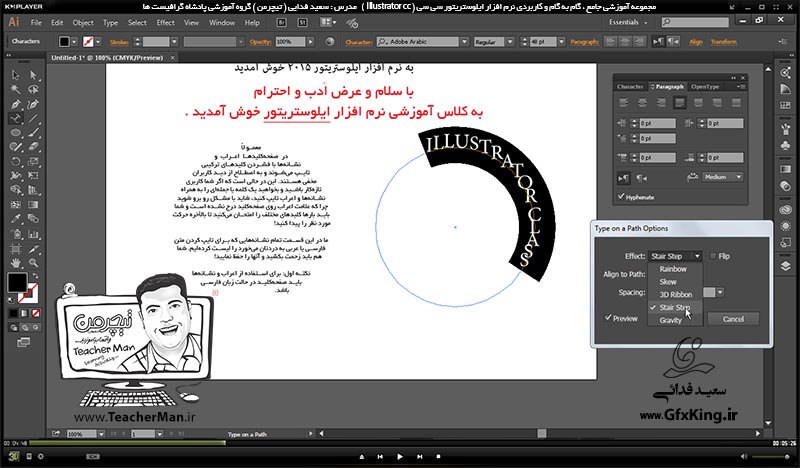
Task: Select the Eyedropper tool
Action: [15, 219]
